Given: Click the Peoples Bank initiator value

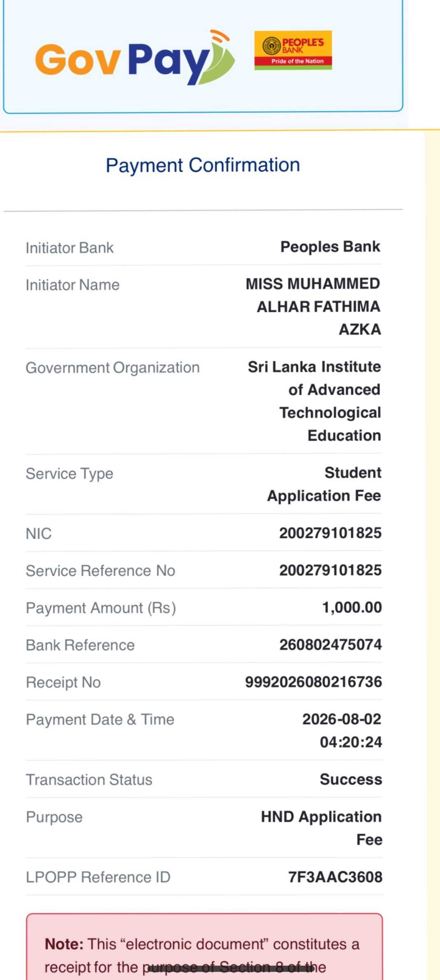Looking at the screenshot, I should point(330,247).
